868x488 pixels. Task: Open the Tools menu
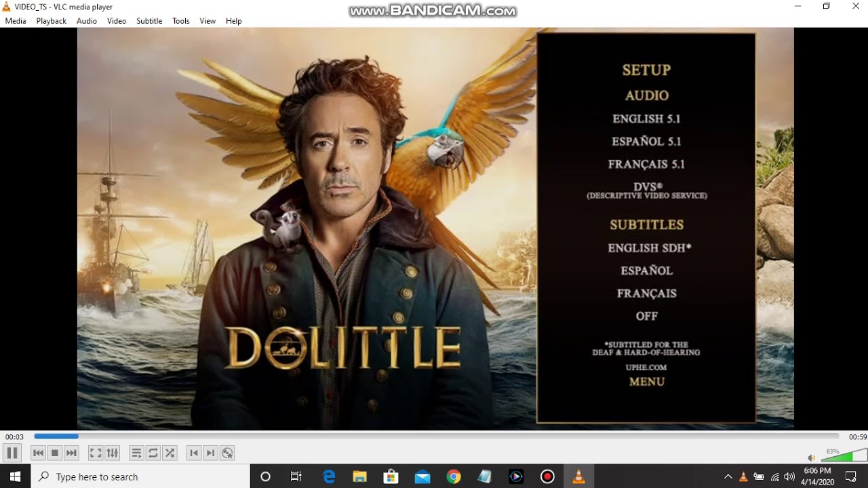tap(181, 21)
